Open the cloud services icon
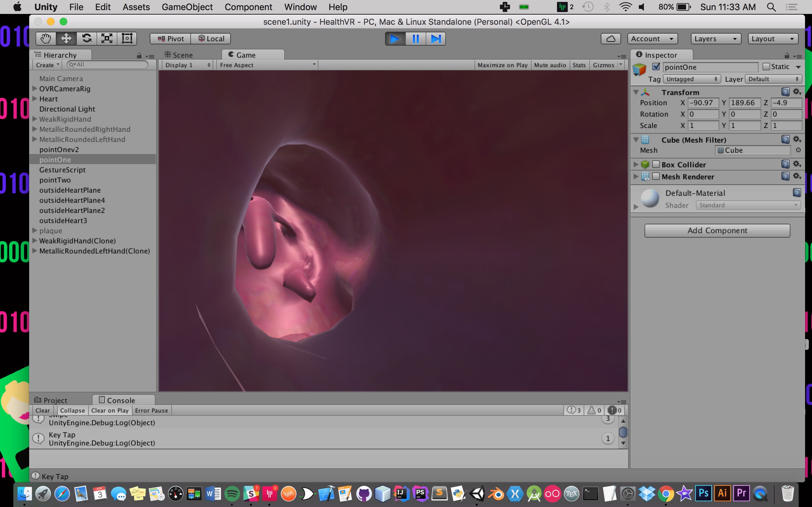Image resolution: width=812 pixels, height=507 pixels. tap(610, 39)
